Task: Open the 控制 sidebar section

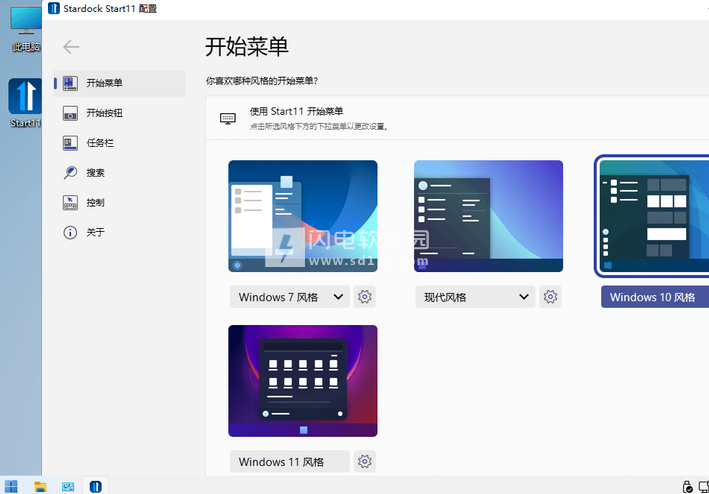Action: point(120,202)
